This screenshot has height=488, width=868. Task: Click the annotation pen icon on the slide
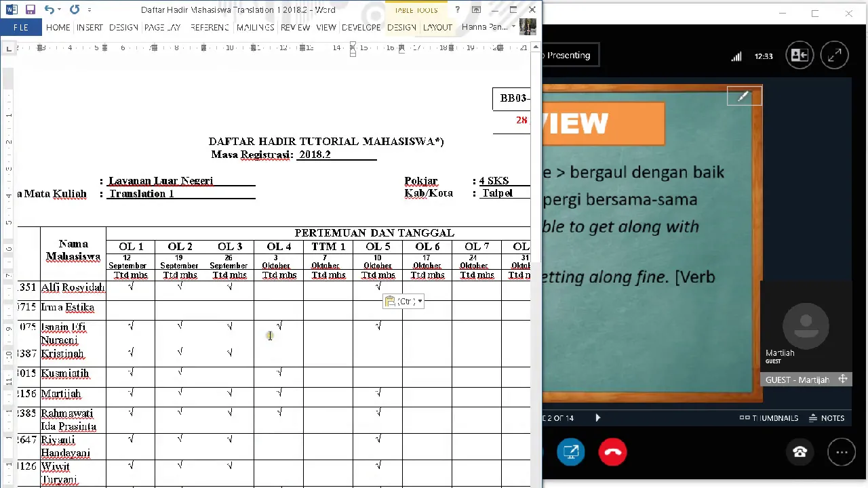pos(744,97)
